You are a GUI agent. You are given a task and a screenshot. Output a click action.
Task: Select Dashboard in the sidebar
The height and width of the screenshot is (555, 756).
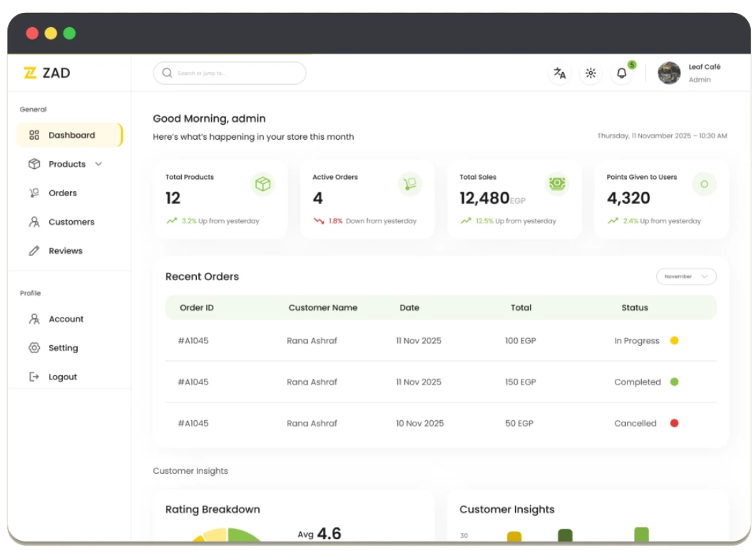[71, 136]
